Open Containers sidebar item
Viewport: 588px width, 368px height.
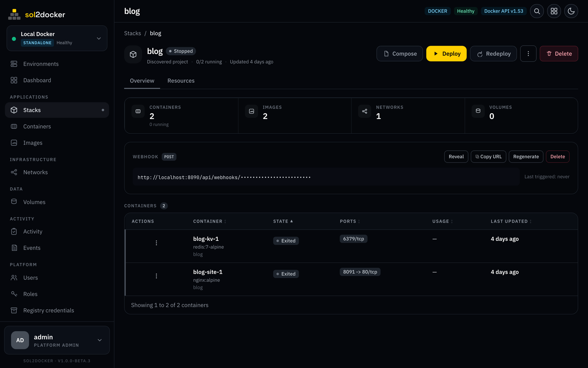point(57,126)
